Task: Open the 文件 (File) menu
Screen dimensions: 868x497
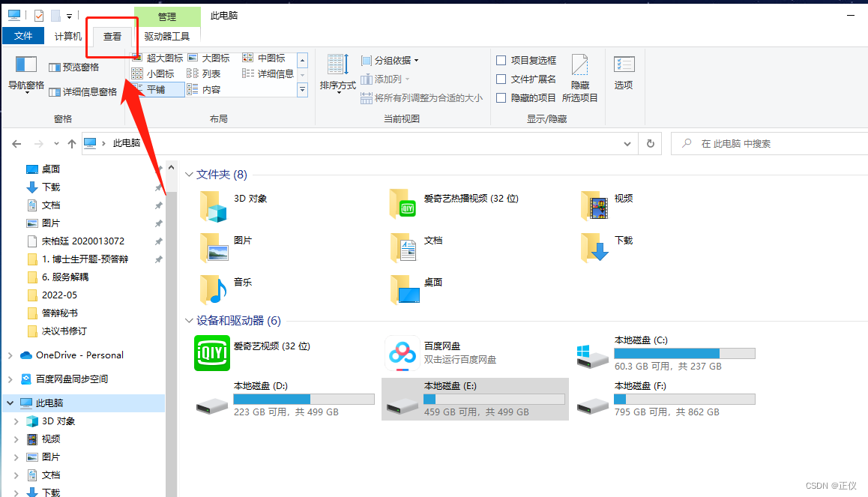Action: [23, 35]
